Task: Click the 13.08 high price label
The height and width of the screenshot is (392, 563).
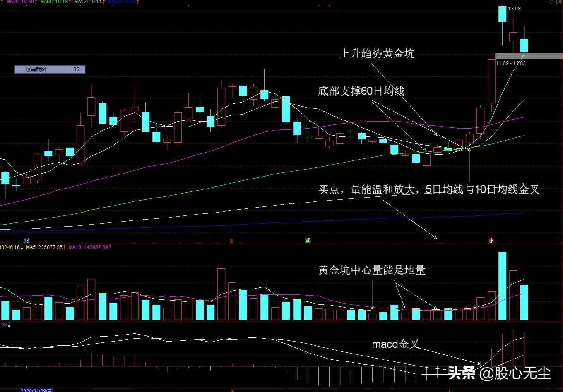Action: click(x=515, y=9)
